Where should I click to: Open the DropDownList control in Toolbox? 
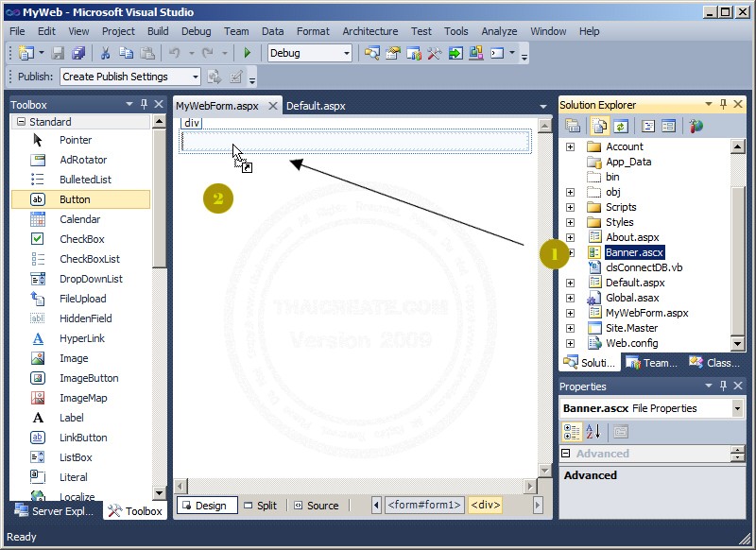(x=92, y=279)
